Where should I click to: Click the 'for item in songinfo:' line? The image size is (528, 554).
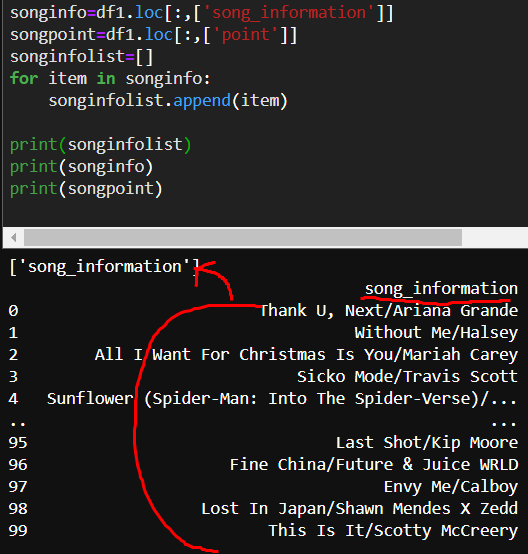[110, 78]
